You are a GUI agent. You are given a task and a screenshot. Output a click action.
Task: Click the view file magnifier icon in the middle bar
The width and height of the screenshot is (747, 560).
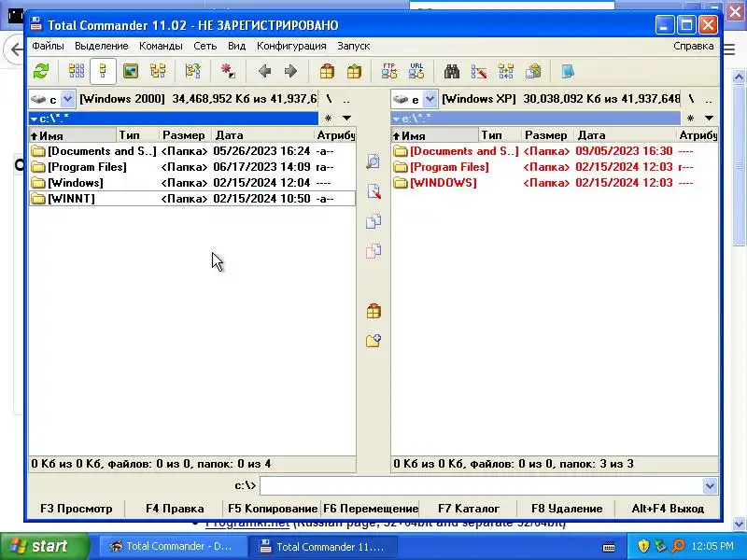pyautogui.click(x=373, y=161)
